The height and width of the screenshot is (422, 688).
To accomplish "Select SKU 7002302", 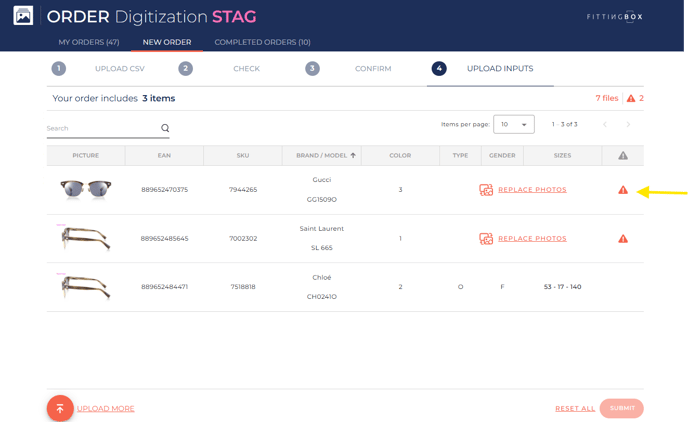I will click(x=243, y=238).
